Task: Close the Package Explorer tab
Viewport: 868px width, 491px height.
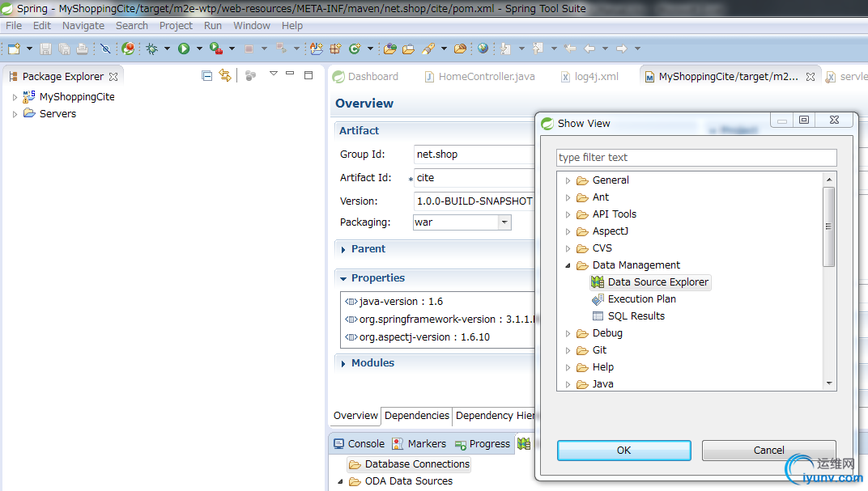Action: 113,77
